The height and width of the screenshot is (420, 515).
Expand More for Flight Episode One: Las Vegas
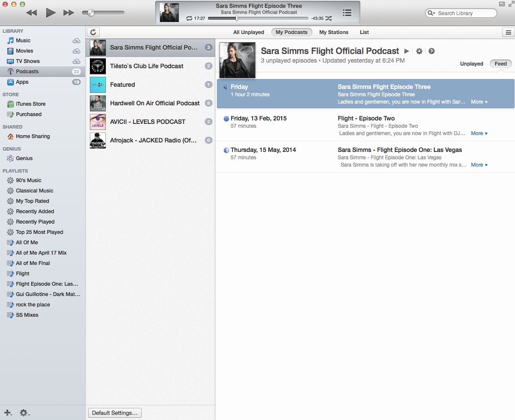[x=479, y=165]
